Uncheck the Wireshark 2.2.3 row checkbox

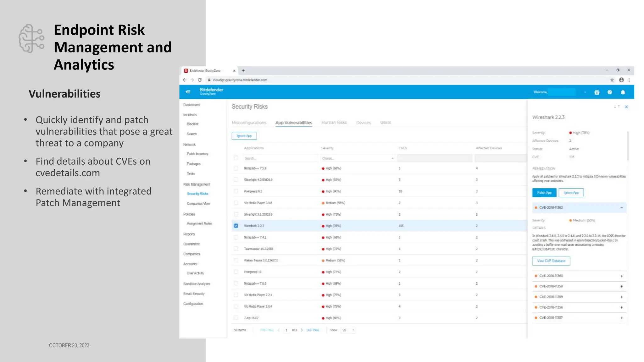236,226
